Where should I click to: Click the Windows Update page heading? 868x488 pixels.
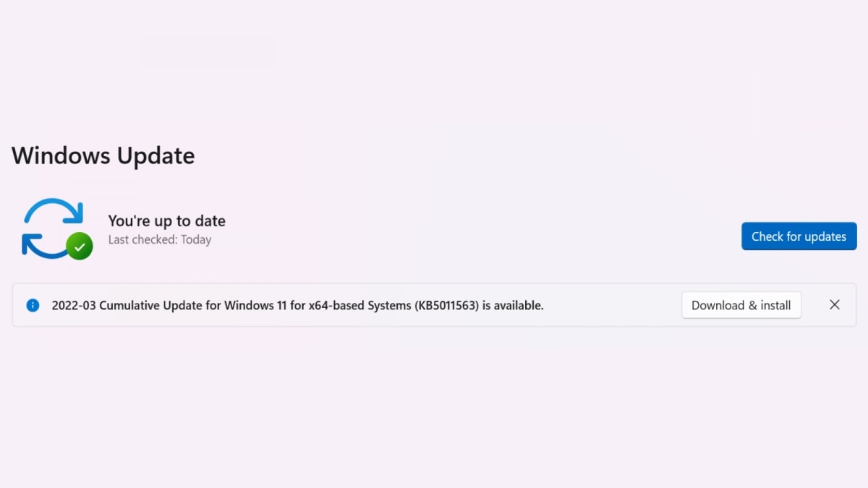103,156
